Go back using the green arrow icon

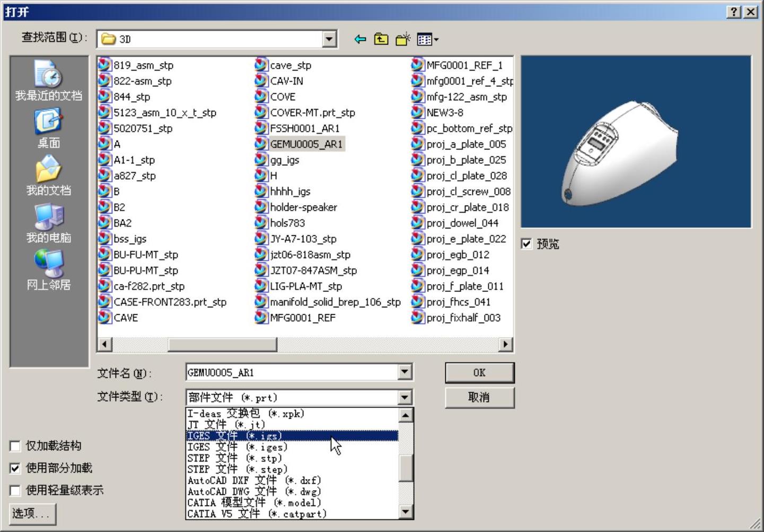[x=361, y=39]
